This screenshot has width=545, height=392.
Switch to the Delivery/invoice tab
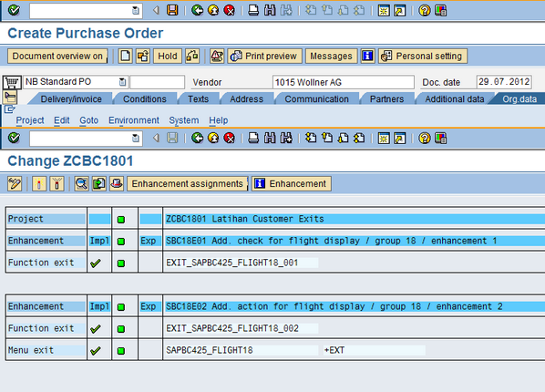(x=71, y=99)
